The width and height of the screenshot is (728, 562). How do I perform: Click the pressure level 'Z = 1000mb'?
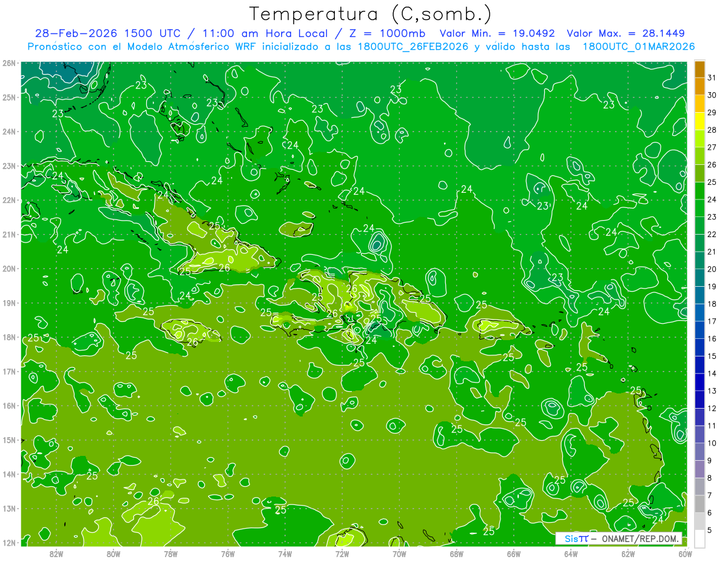coord(387,33)
